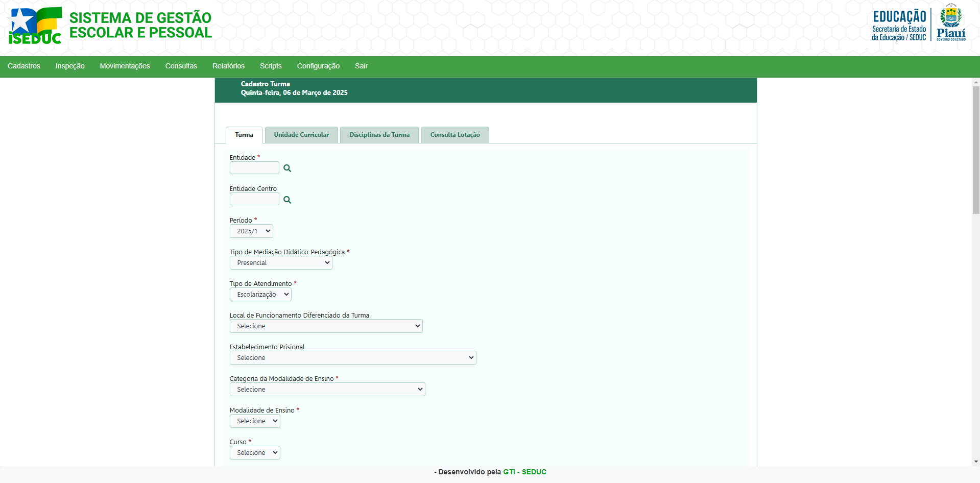Open Categoria da Modalidade de Ensino dropdown

(x=327, y=390)
